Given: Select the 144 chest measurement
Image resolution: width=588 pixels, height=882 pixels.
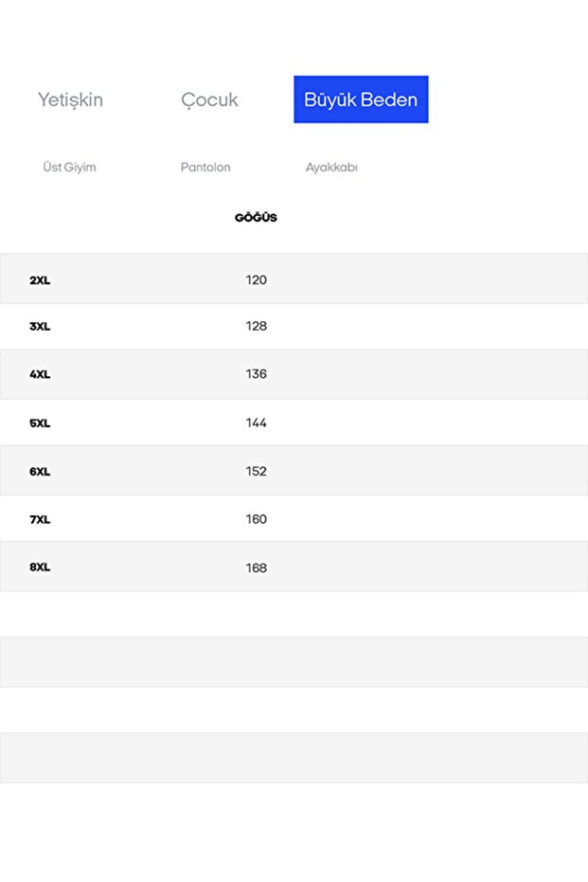Looking at the screenshot, I should coord(256,423).
